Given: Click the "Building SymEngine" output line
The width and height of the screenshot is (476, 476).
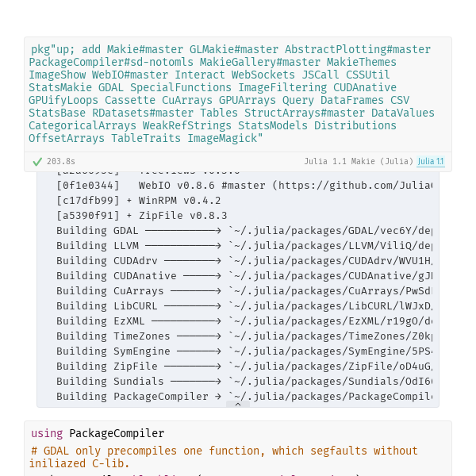Looking at the screenshot, I should click(244, 351).
